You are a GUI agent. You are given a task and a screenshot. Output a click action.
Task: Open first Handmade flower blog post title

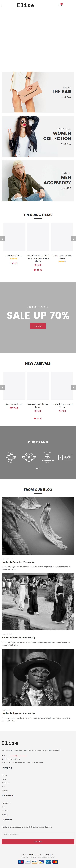(19, 562)
